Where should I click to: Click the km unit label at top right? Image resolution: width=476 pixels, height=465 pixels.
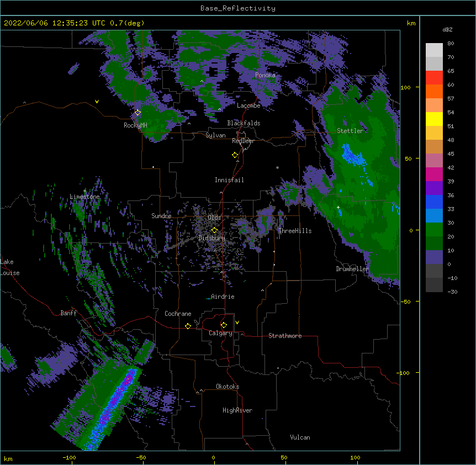(411, 23)
